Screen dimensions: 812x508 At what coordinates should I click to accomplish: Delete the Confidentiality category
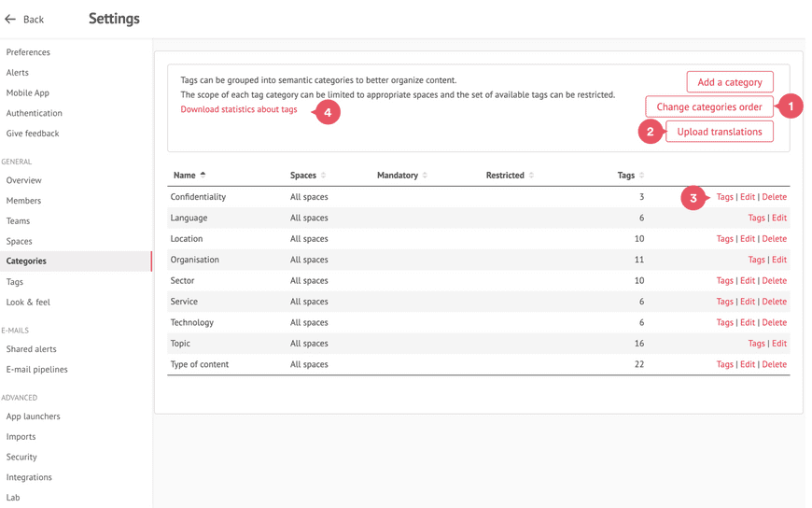tap(774, 197)
